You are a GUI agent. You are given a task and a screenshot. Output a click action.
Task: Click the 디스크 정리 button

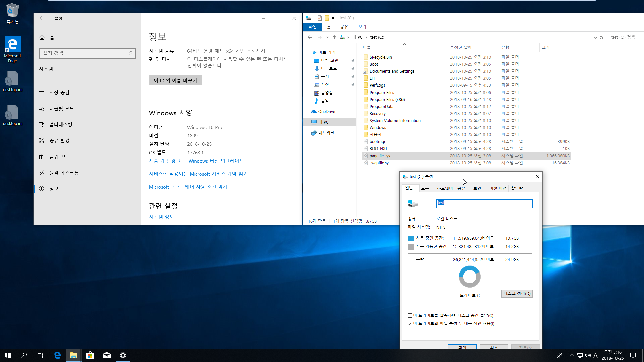tap(516, 293)
